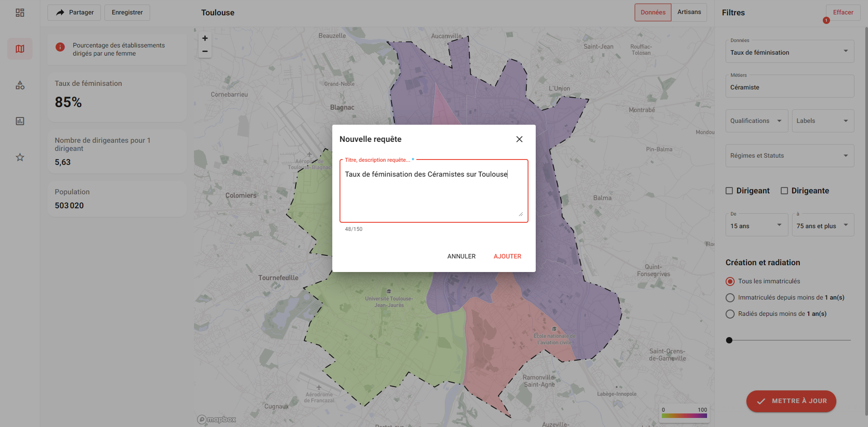Open the Qualifications dropdown
868x427 pixels.
pos(757,121)
